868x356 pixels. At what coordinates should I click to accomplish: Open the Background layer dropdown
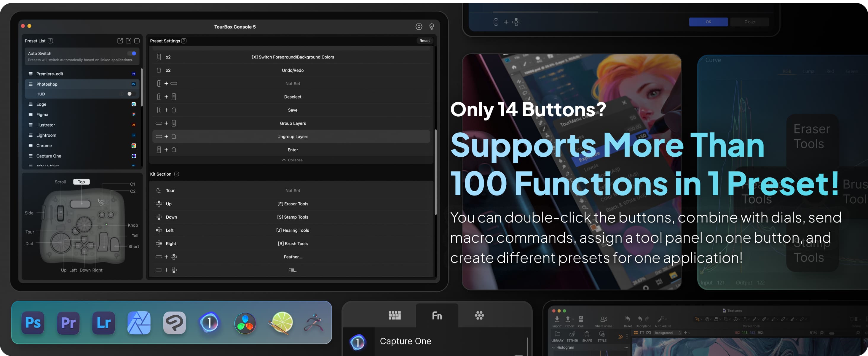coord(667,333)
